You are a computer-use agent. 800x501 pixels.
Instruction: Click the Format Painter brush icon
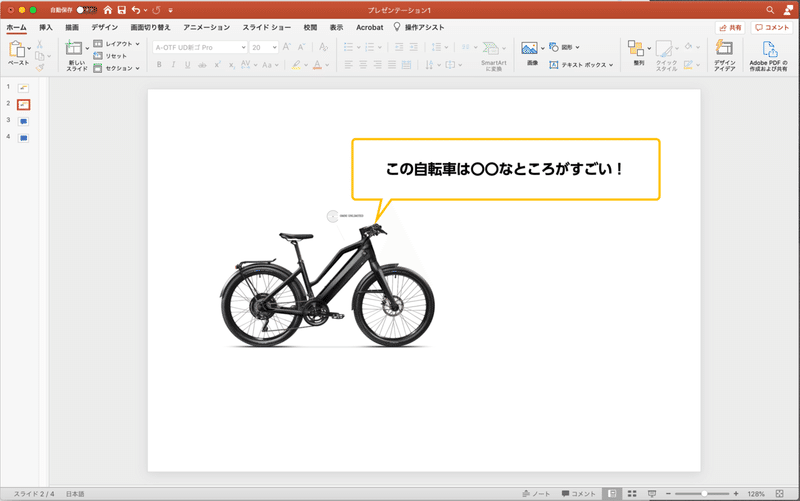(x=40, y=67)
